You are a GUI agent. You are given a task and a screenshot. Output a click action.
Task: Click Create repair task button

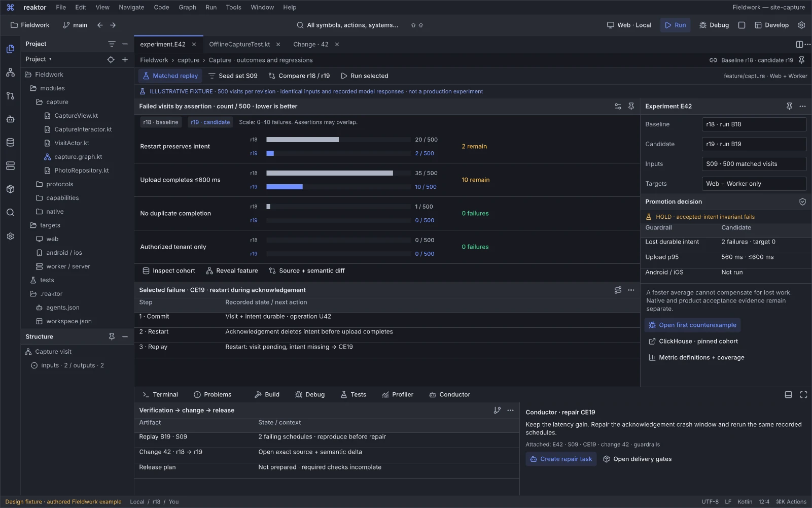tap(560, 459)
